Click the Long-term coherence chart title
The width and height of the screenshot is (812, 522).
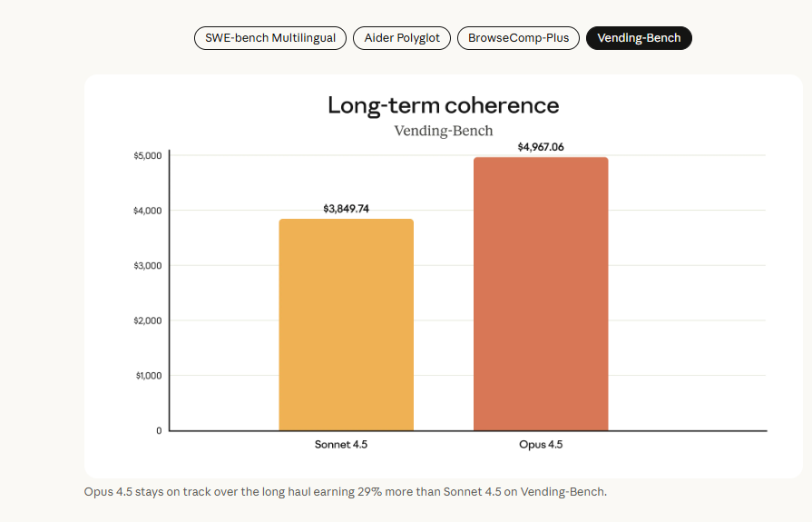443,105
